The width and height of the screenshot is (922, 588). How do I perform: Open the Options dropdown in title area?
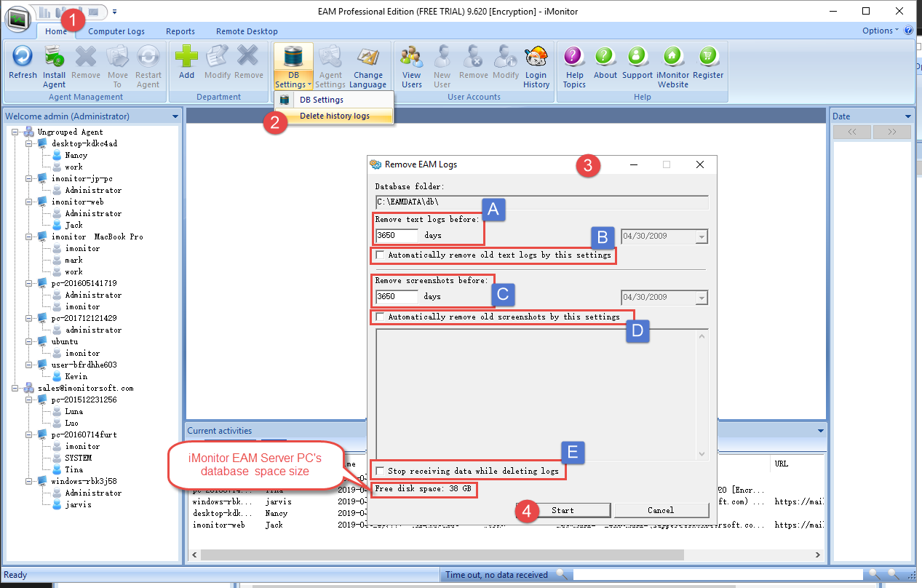point(880,31)
